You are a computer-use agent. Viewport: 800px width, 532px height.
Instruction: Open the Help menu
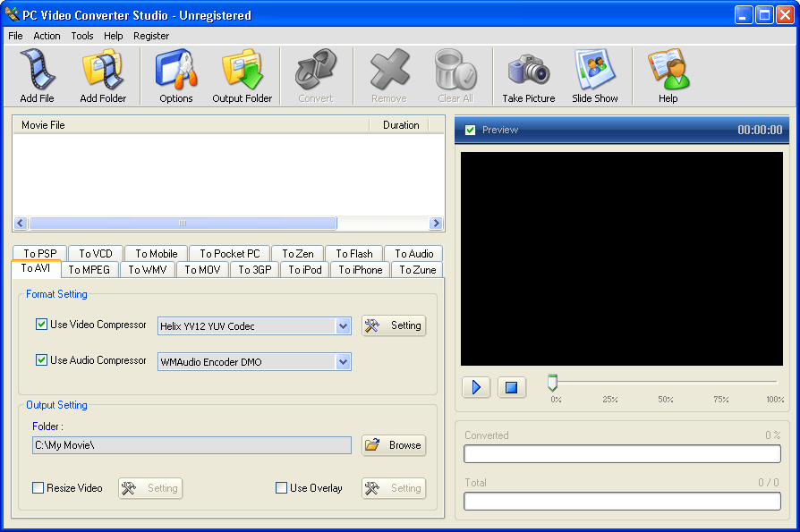114,36
